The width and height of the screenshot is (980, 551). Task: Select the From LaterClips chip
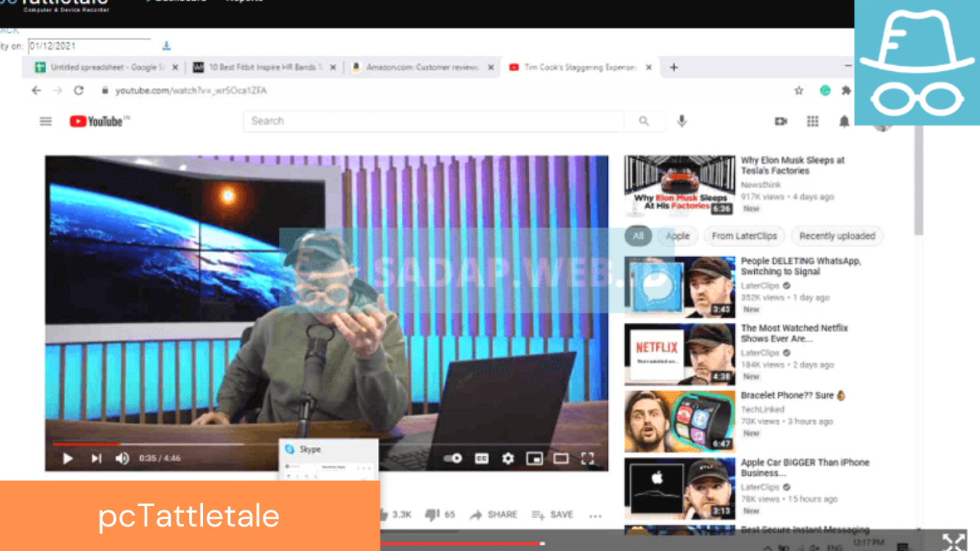[744, 236]
